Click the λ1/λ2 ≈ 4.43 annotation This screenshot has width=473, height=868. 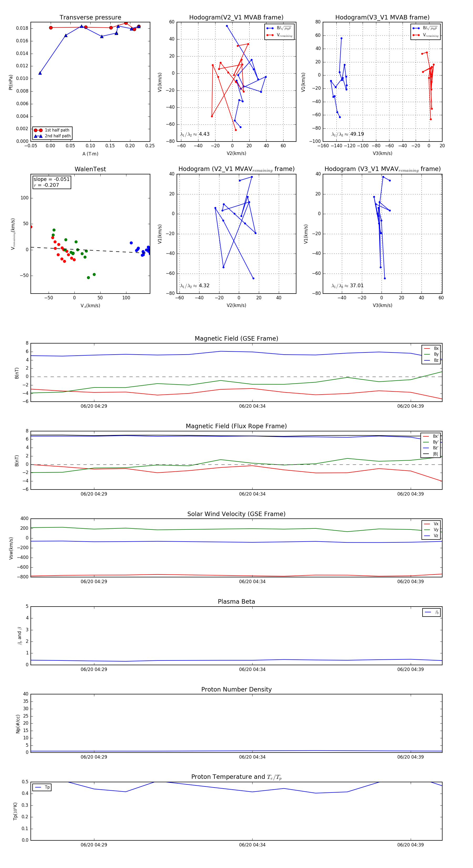(x=195, y=134)
